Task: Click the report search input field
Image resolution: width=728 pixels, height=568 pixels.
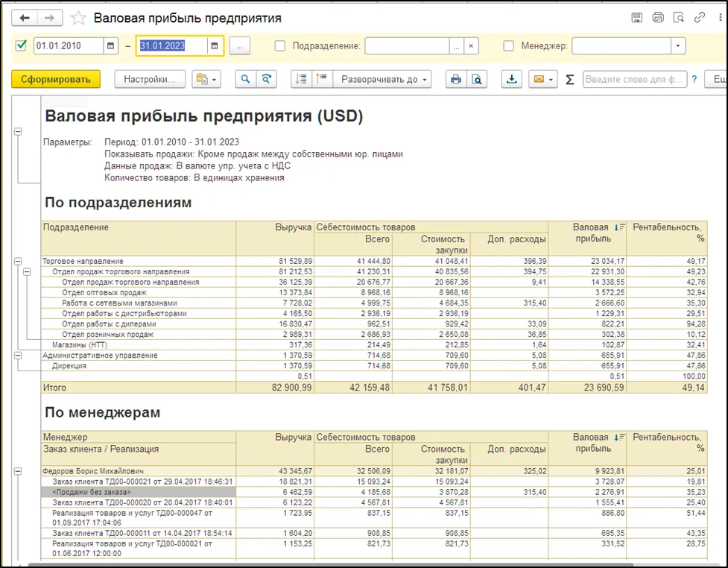Action: point(634,79)
